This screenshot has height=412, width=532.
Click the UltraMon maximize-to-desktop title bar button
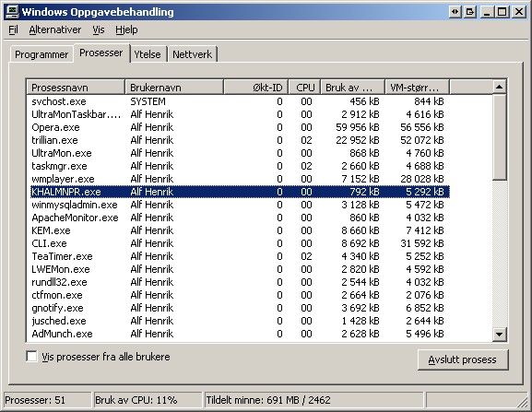(470, 12)
